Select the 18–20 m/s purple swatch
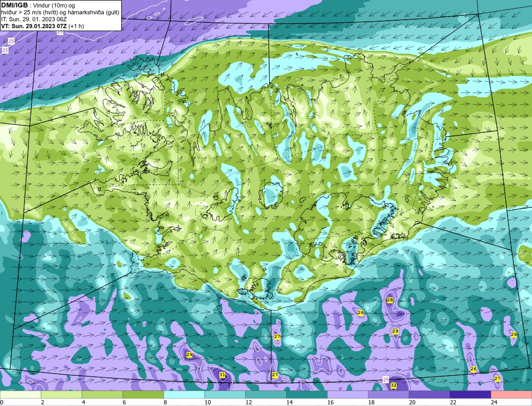This screenshot has width=532, height=406. click(388, 394)
